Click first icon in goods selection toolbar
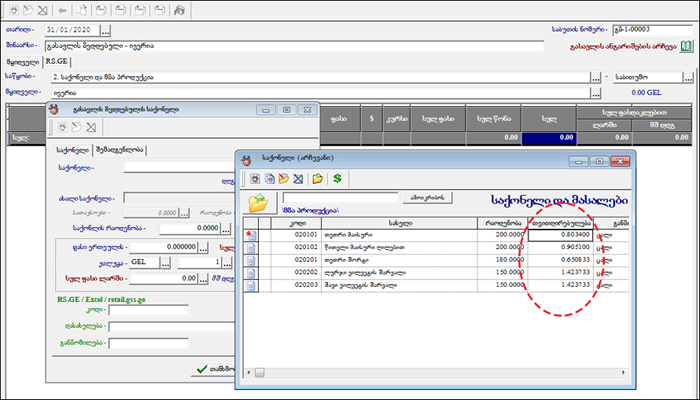The width and height of the screenshot is (700, 400). pos(256,178)
